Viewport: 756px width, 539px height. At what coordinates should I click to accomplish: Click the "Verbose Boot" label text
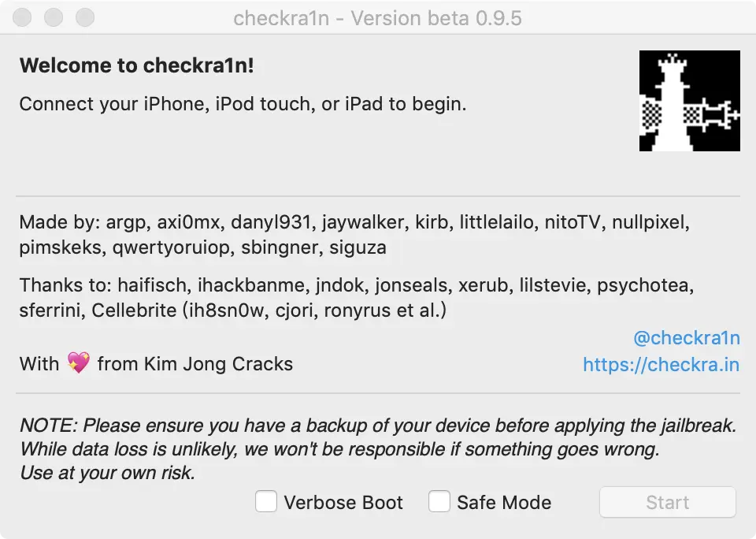[343, 502]
